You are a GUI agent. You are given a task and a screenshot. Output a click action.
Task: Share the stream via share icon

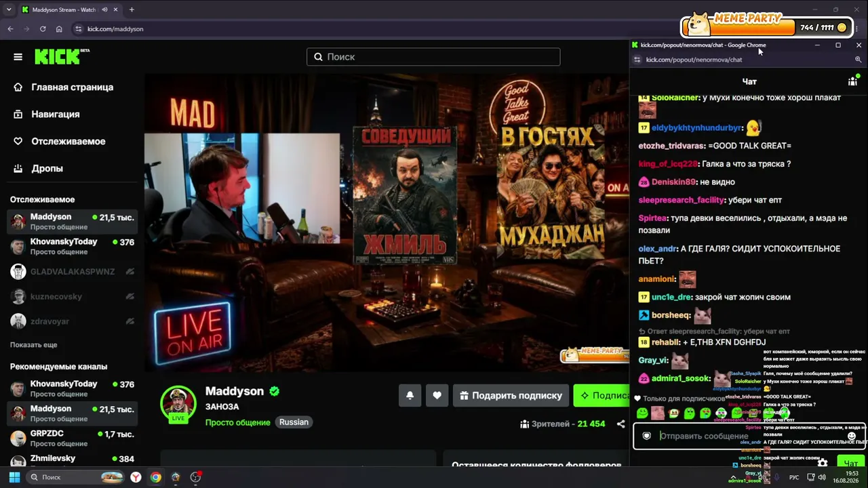coord(620,424)
